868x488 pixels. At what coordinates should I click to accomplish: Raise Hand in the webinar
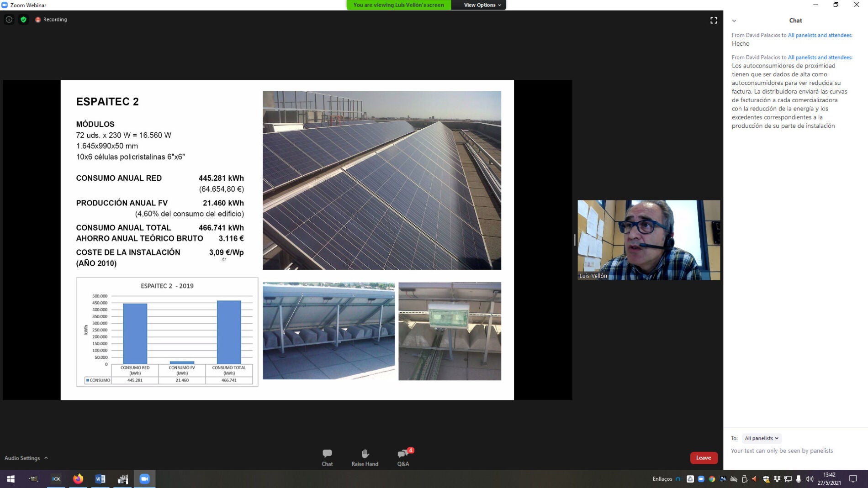pyautogui.click(x=365, y=457)
